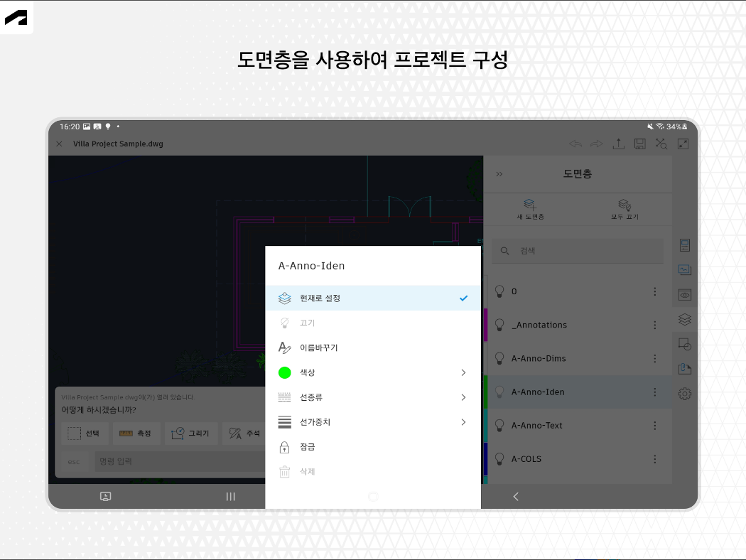Click the 새 도면층 button to create a layer

click(530, 208)
